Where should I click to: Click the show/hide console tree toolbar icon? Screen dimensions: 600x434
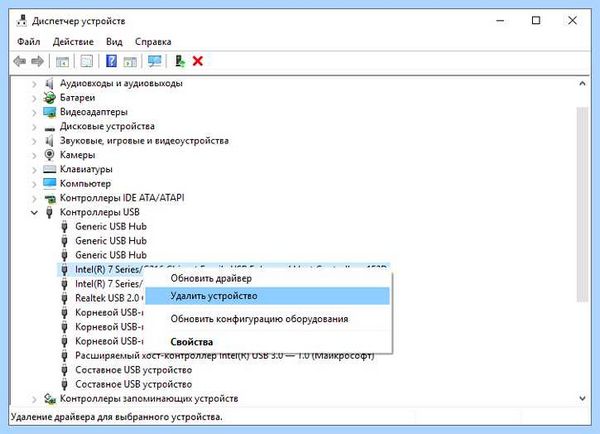tap(62, 61)
